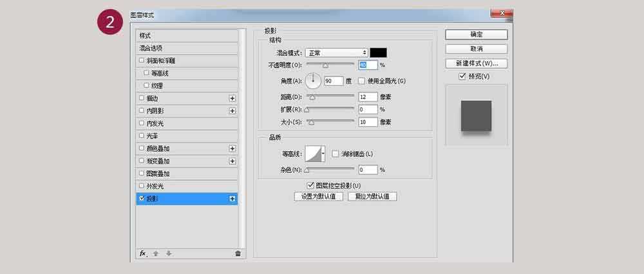Set the angle using the round dial
The image size is (644, 274).
pyautogui.click(x=313, y=81)
